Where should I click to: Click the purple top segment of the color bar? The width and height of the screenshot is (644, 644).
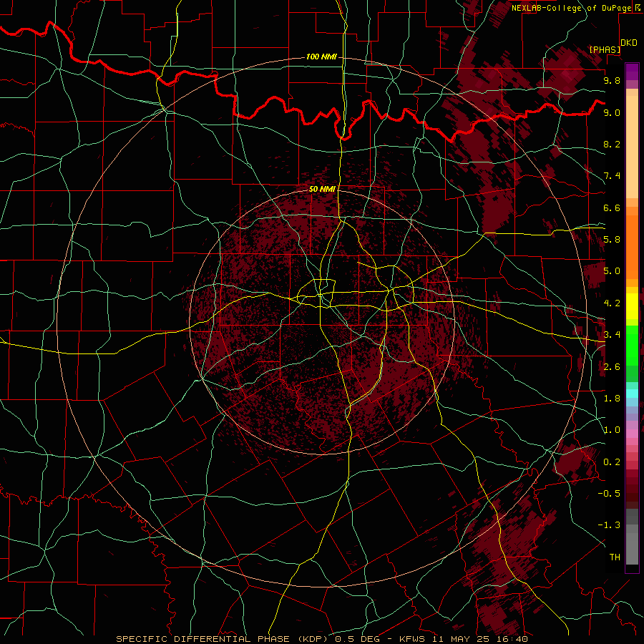tap(632, 72)
